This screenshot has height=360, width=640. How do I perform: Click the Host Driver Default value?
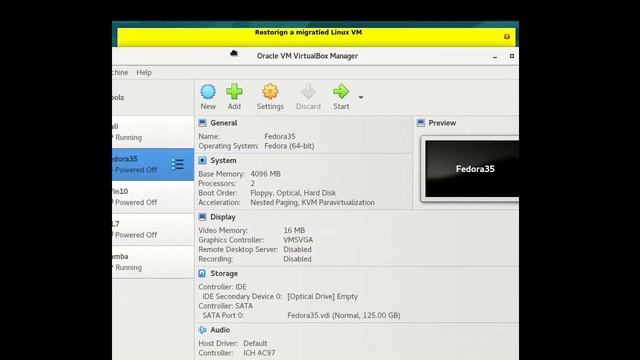pos(255,343)
